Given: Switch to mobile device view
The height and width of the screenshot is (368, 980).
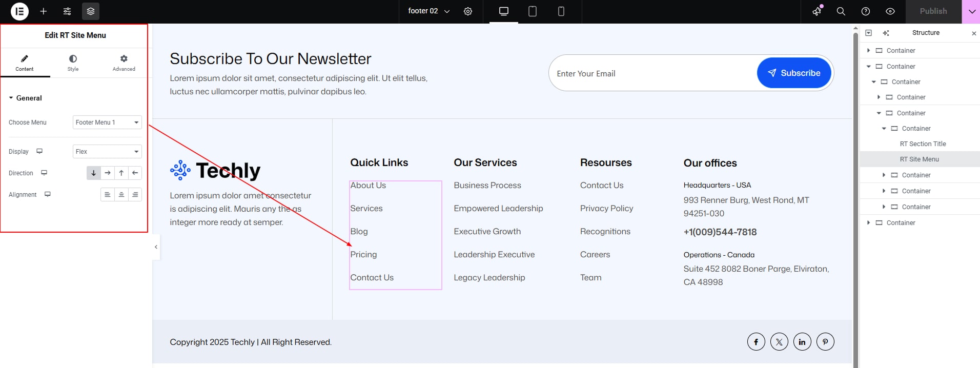Looking at the screenshot, I should click(x=561, y=11).
